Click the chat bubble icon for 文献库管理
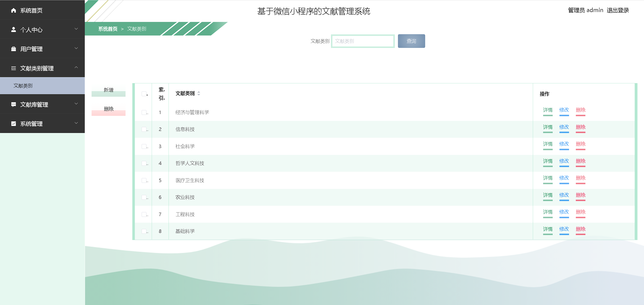The width and height of the screenshot is (644, 305). [14, 105]
